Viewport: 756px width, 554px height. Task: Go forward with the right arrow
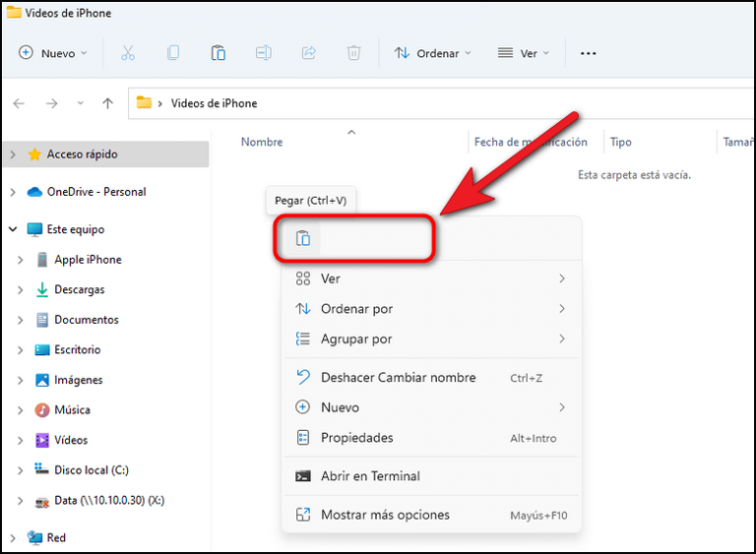tap(51, 103)
